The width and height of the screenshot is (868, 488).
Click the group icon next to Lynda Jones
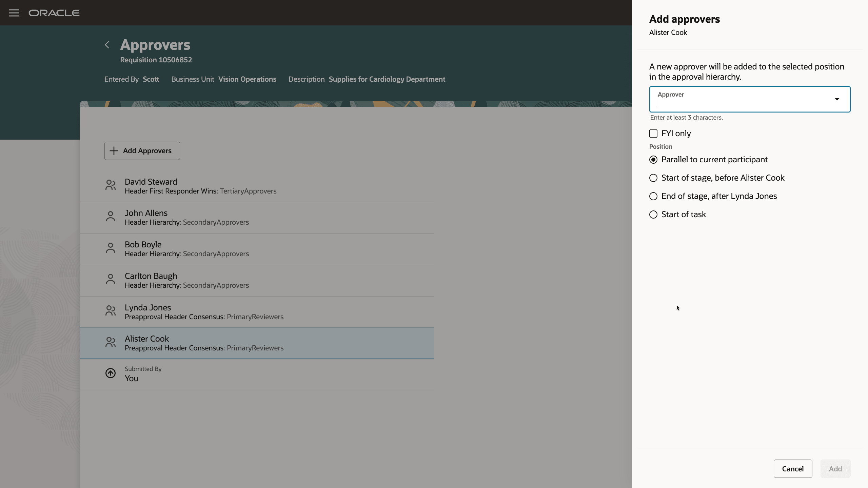tap(110, 311)
